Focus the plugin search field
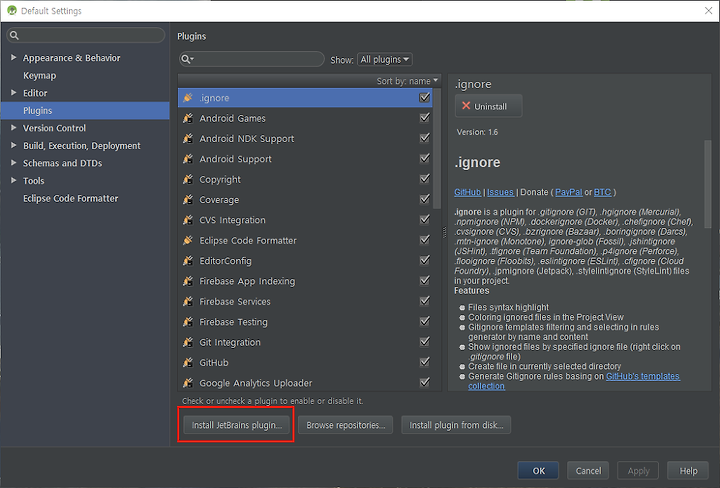 [x=252, y=59]
